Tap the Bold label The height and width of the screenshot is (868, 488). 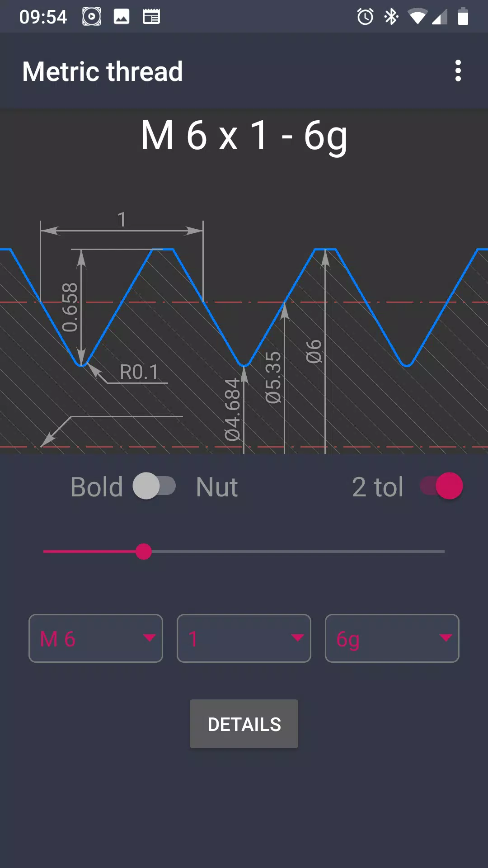(97, 487)
